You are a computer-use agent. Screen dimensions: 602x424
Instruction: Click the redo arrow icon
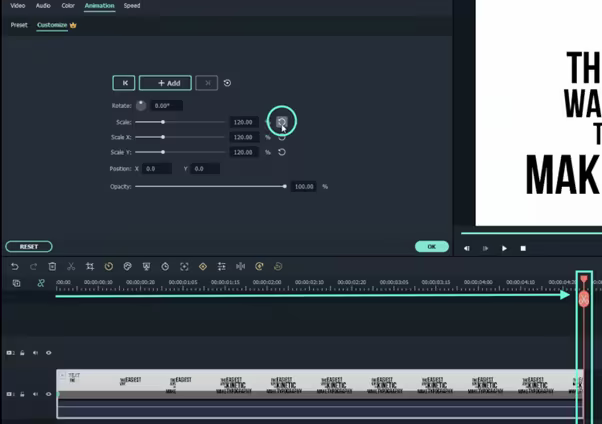33,267
